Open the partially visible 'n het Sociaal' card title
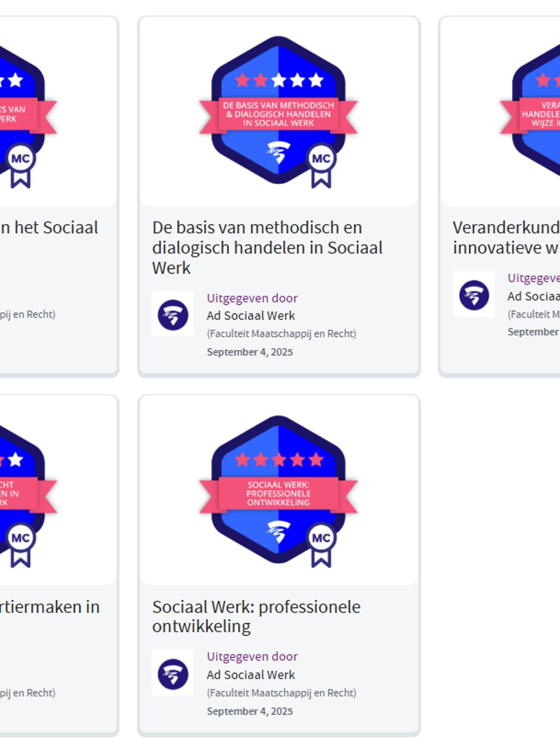The height and width of the screenshot is (747, 560). (x=49, y=227)
